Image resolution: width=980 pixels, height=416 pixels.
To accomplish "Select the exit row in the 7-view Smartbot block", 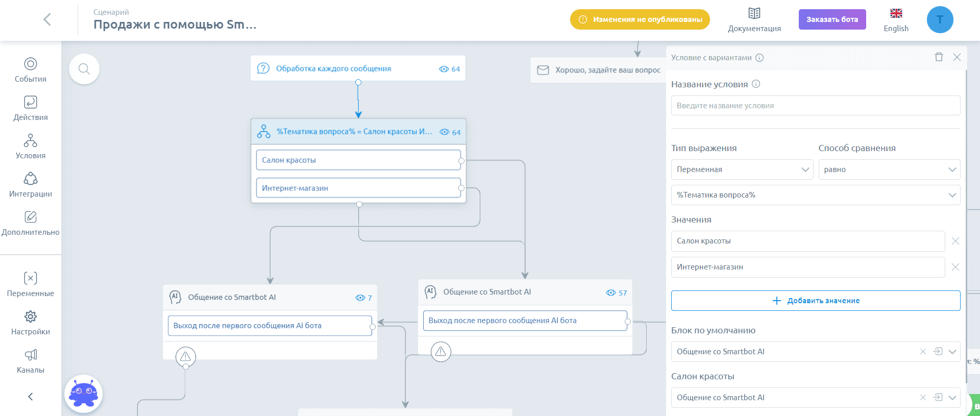I will [270, 326].
